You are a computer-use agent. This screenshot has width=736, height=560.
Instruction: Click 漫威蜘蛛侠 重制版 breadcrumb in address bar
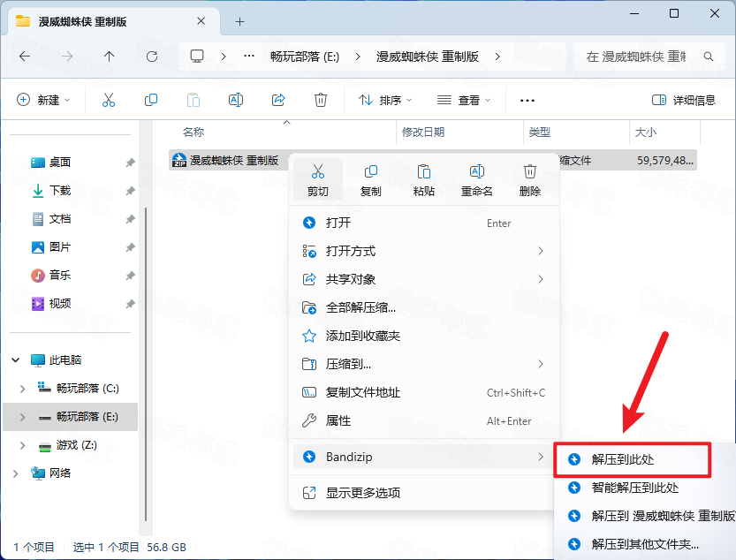(428, 57)
